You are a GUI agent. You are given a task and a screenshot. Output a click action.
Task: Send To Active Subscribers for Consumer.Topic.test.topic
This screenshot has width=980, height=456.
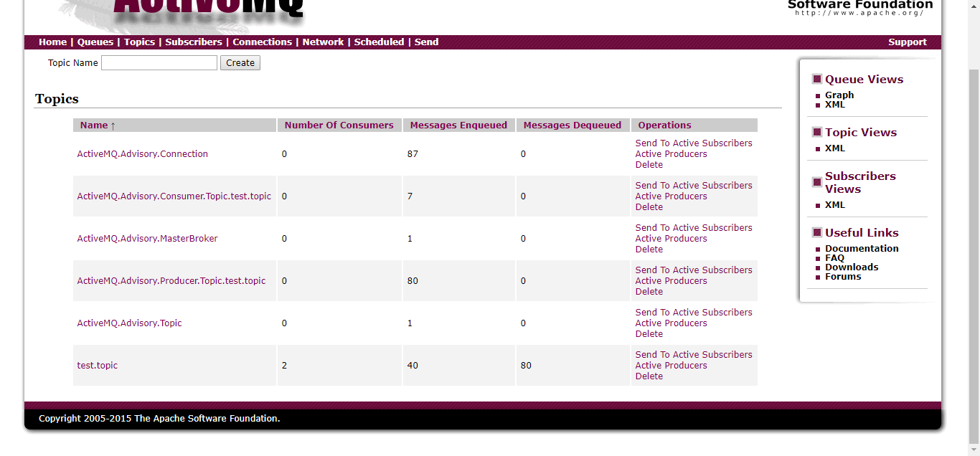(694, 186)
